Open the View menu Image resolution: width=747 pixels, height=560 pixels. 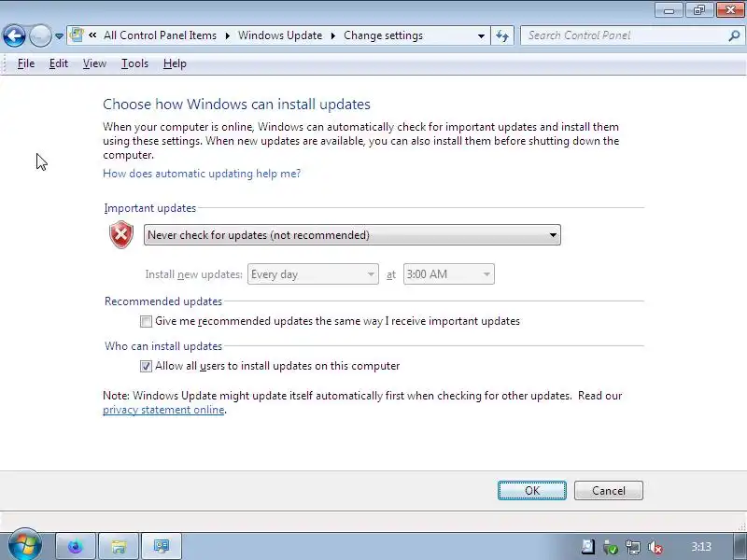click(x=94, y=63)
